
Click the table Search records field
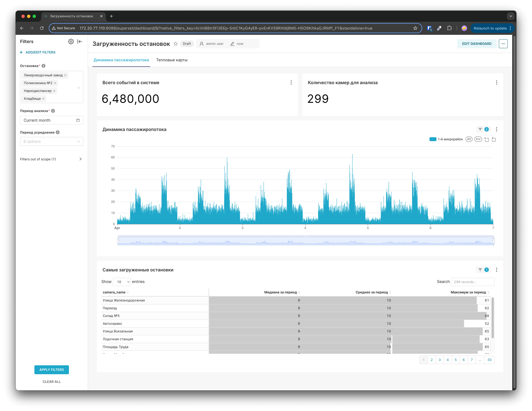(x=472, y=282)
